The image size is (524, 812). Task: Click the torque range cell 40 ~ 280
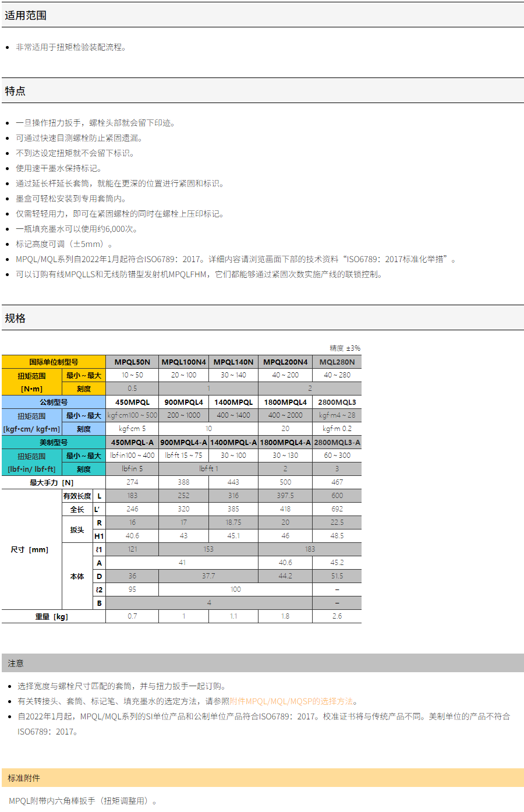pos(337,375)
